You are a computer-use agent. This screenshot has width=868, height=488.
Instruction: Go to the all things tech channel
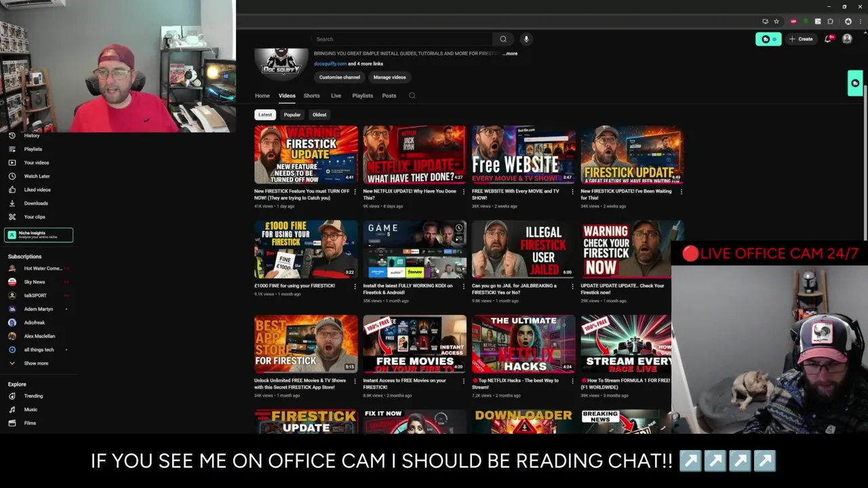(39, 350)
